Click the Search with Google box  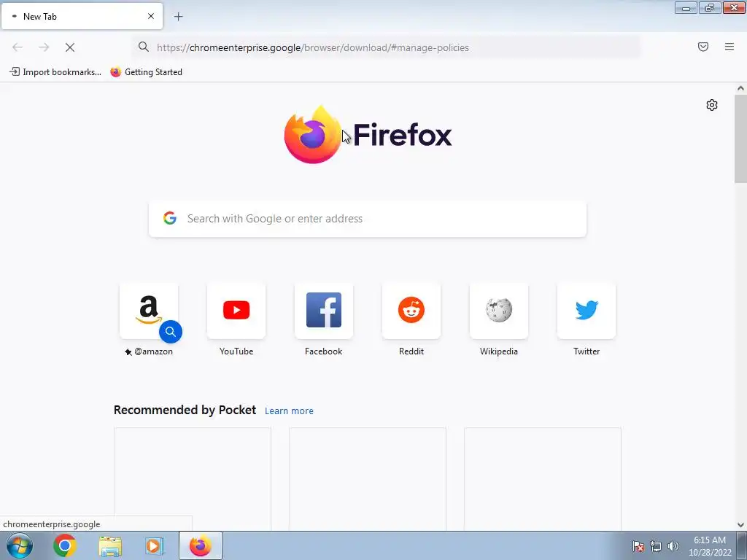[368, 219]
